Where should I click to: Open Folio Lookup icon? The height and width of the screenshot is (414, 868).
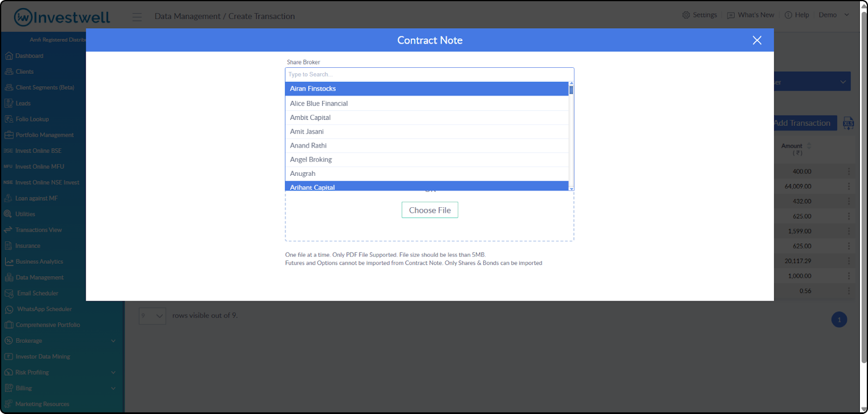click(9, 119)
